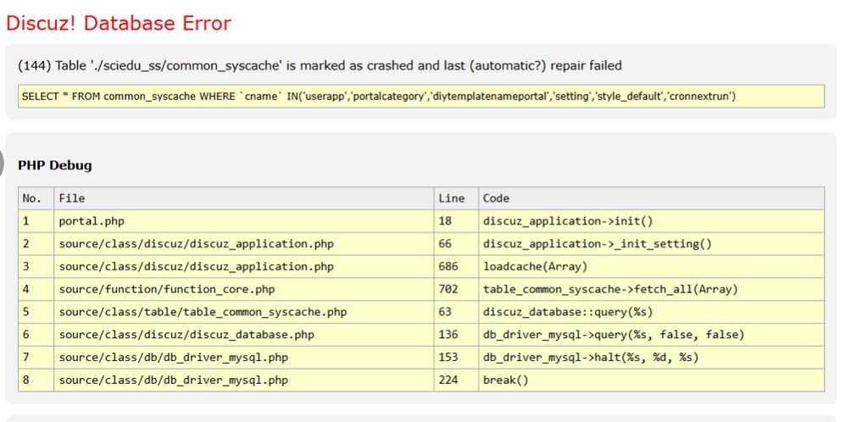Screen dimensions: 868x422
Task: Click the 'No.' column header
Action: pos(36,198)
